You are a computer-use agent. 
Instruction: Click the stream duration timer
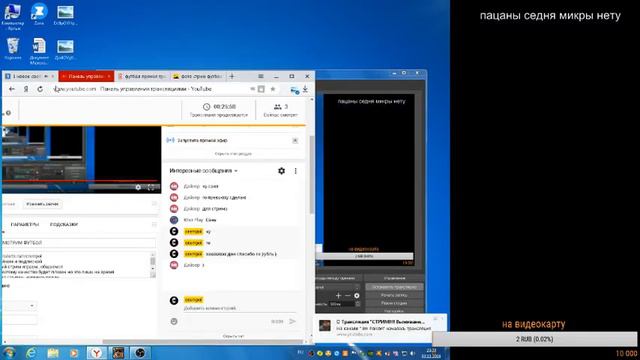[219, 110]
